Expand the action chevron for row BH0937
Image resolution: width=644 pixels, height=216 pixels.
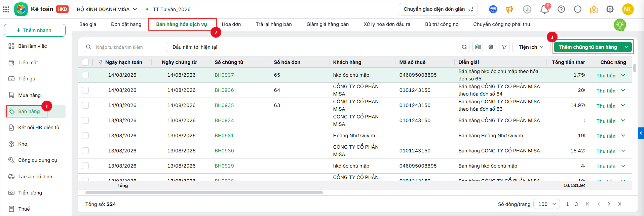click(x=623, y=75)
